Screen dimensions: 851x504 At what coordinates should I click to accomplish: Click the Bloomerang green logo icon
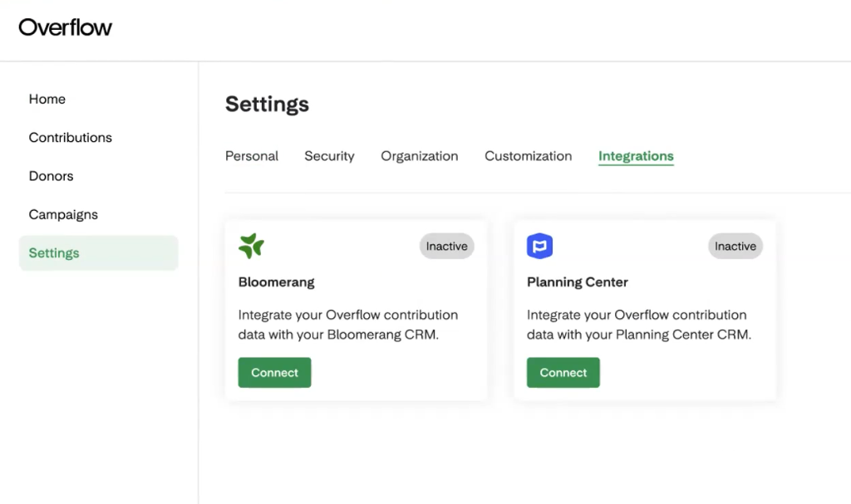pyautogui.click(x=251, y=246)
